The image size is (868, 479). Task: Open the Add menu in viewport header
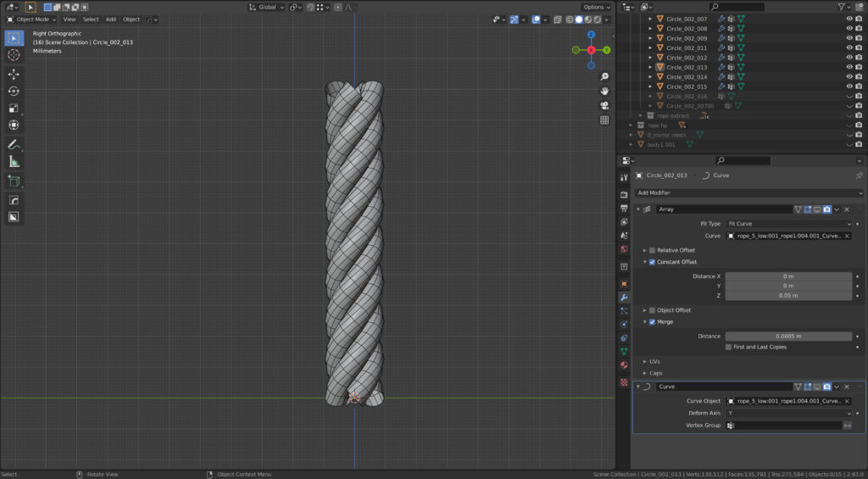pos(110,19)
